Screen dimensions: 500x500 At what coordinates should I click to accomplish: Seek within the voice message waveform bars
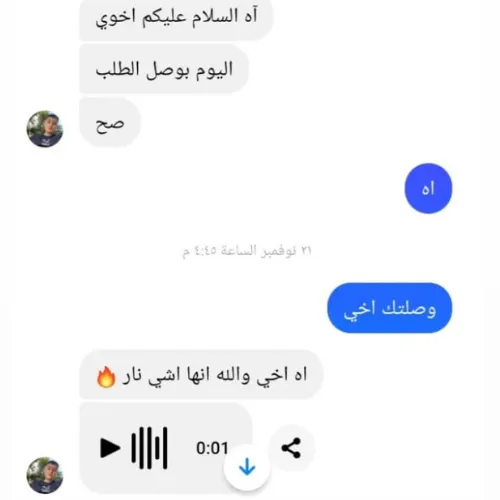click(x=149, y=448)
